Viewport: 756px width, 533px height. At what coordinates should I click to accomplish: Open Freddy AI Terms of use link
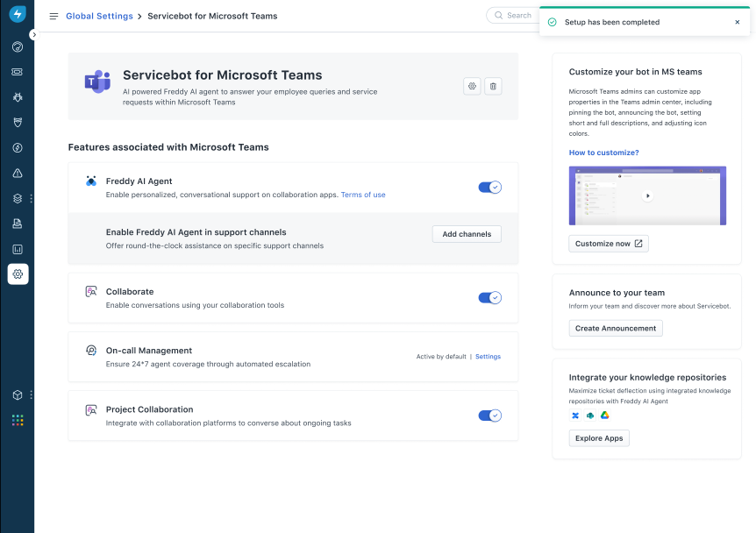tap(363, 195)
